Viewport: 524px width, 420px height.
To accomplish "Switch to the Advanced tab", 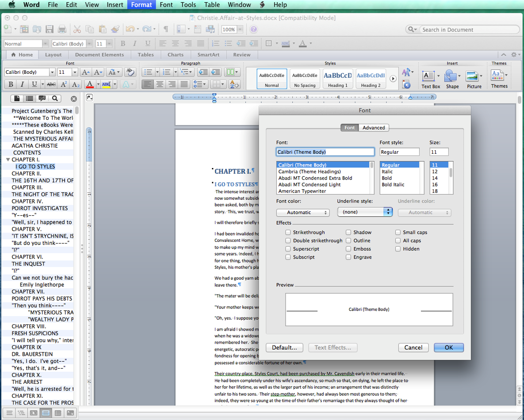I will click(374, 128).
